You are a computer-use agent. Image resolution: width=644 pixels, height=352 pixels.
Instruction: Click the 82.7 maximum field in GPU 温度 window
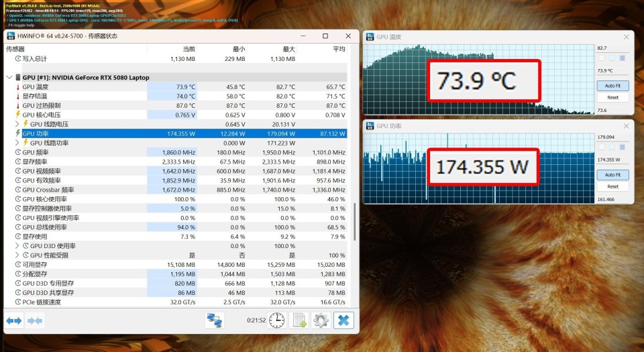point(612,48)
